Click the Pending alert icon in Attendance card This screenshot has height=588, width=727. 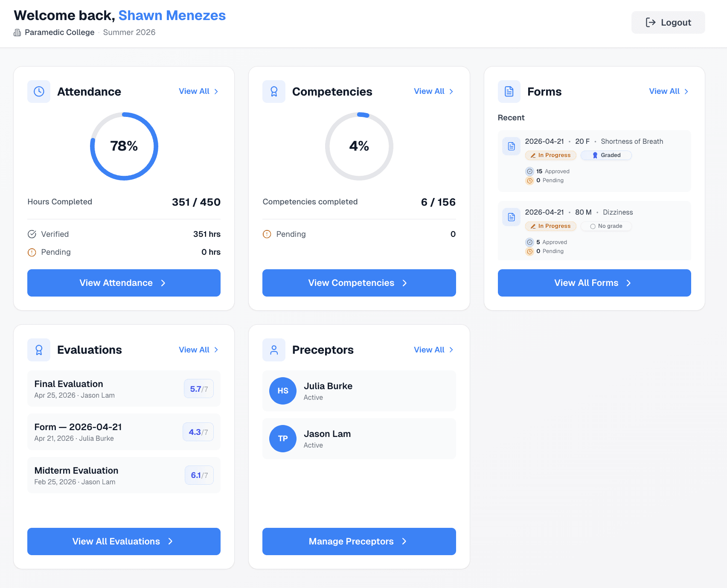click(x=32, y=252)
